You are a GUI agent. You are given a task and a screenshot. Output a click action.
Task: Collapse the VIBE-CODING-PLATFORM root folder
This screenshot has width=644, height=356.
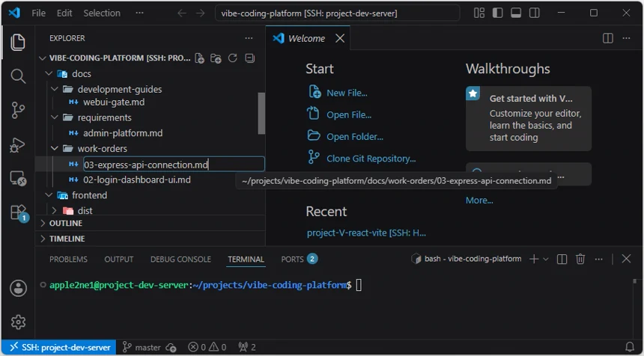(42, 58)
